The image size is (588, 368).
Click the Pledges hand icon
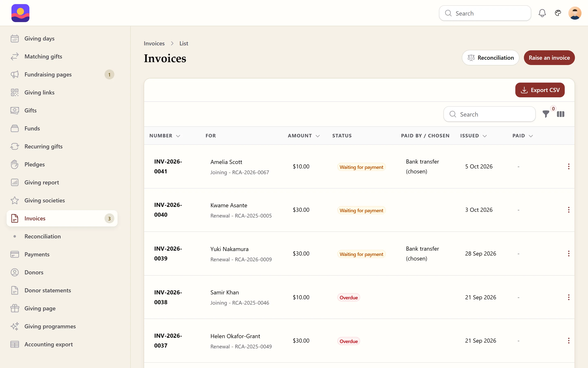[14, 165]
